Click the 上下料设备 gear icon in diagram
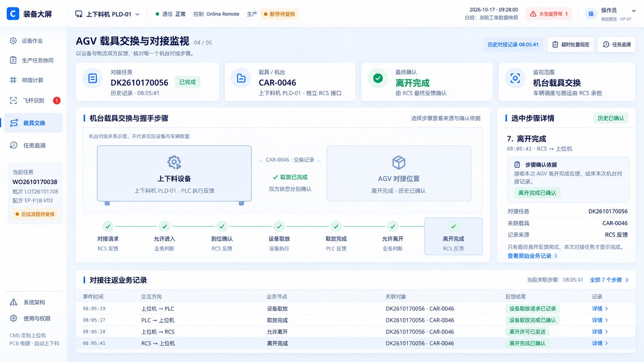644x362 pixels. [x=174, y=162]
